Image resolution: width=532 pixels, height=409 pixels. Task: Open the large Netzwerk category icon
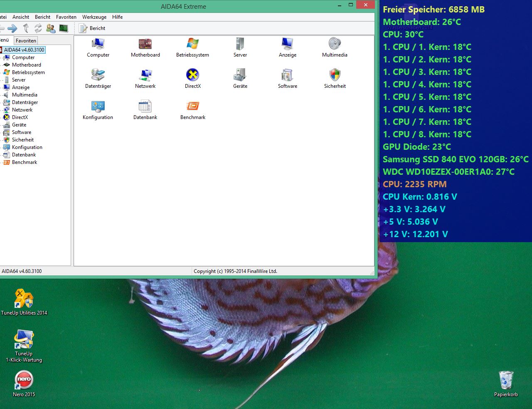tap(145, 75)
